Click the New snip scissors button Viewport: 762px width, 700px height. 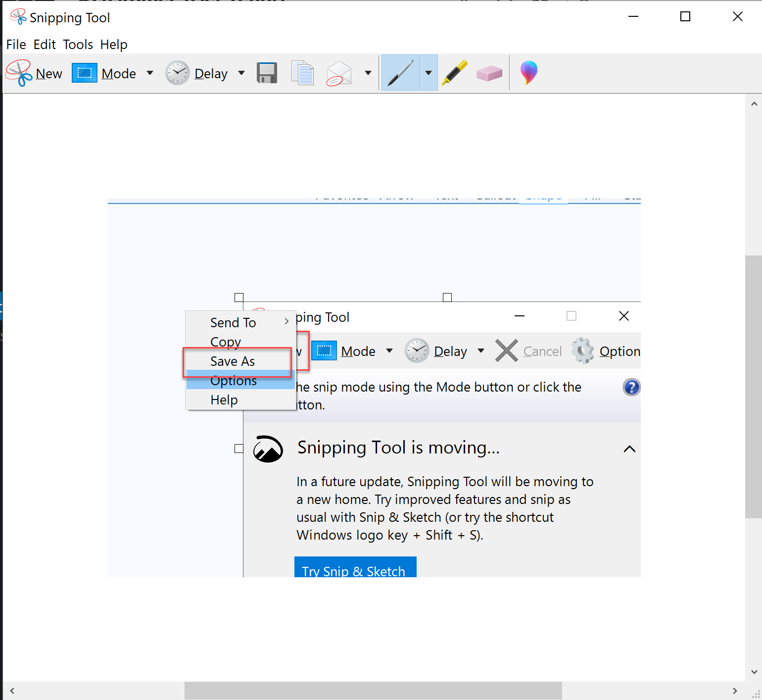34,73
